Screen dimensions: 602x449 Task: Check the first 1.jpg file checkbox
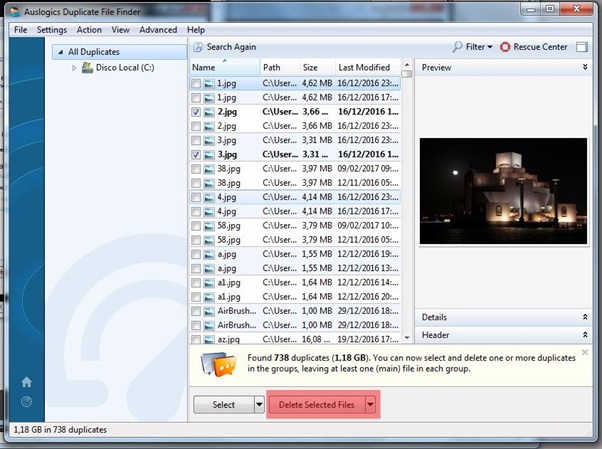coord(196,83)
